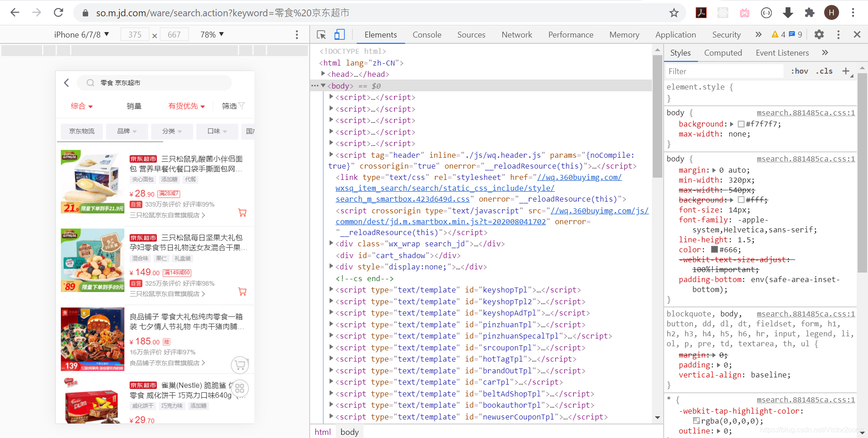Reload the page with the refresh icon
Image resolution: width=868 pixels, height=438 pixels.
coord(58,13)
